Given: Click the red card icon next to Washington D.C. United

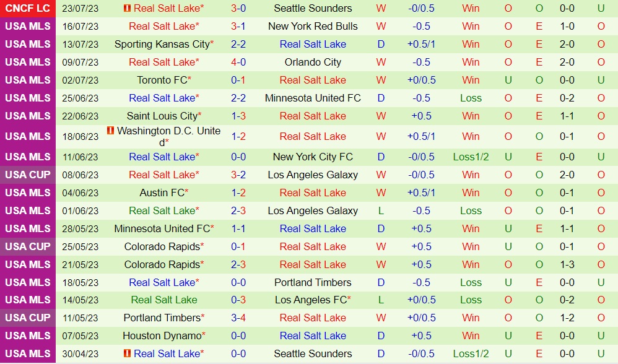Looking at the screenshot, I should pos(110,131).
